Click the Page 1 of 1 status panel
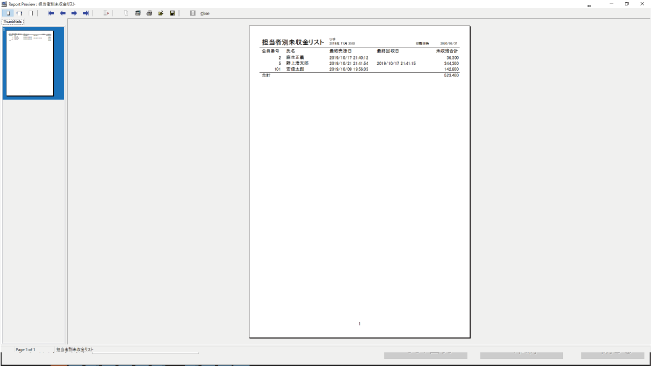Viewport: 651px width, 366px height. pyautogui.click(x=26, y=350)
